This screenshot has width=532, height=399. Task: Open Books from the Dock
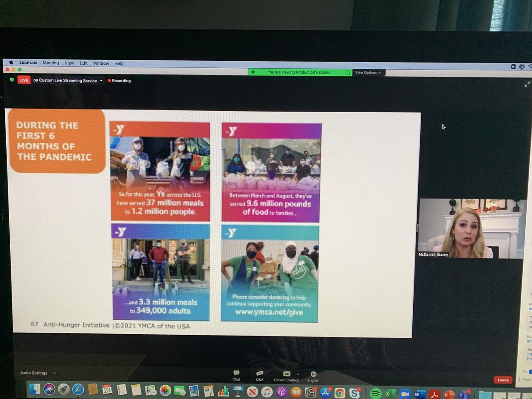(296, 392)
